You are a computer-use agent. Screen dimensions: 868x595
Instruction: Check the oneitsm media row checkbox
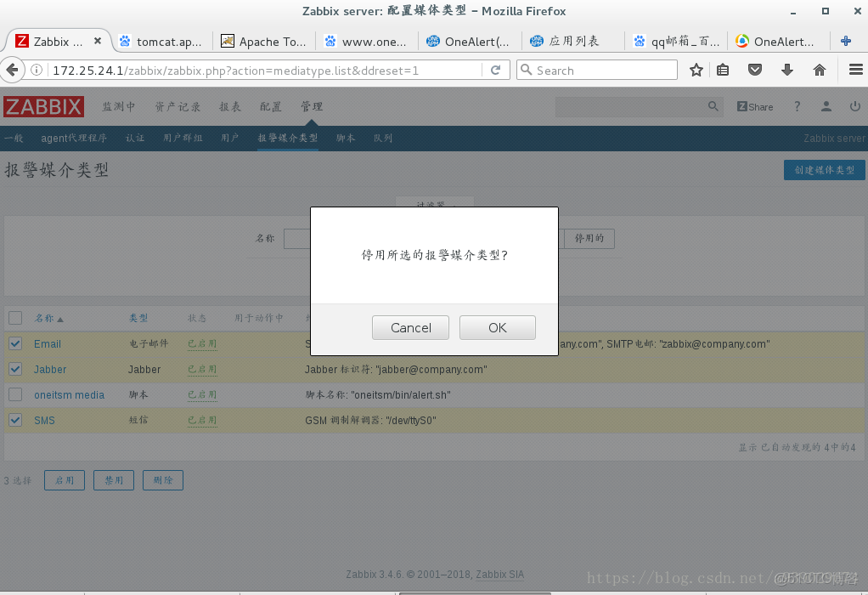14,394
